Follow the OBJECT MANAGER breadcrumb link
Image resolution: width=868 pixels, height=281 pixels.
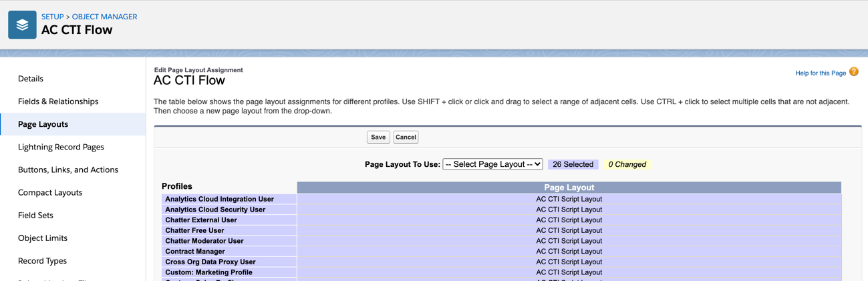point(104,17)
